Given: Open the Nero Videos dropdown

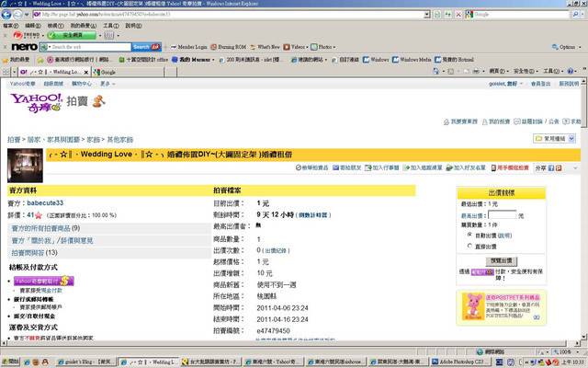Looking at the screenshot, I should [296, 47].
